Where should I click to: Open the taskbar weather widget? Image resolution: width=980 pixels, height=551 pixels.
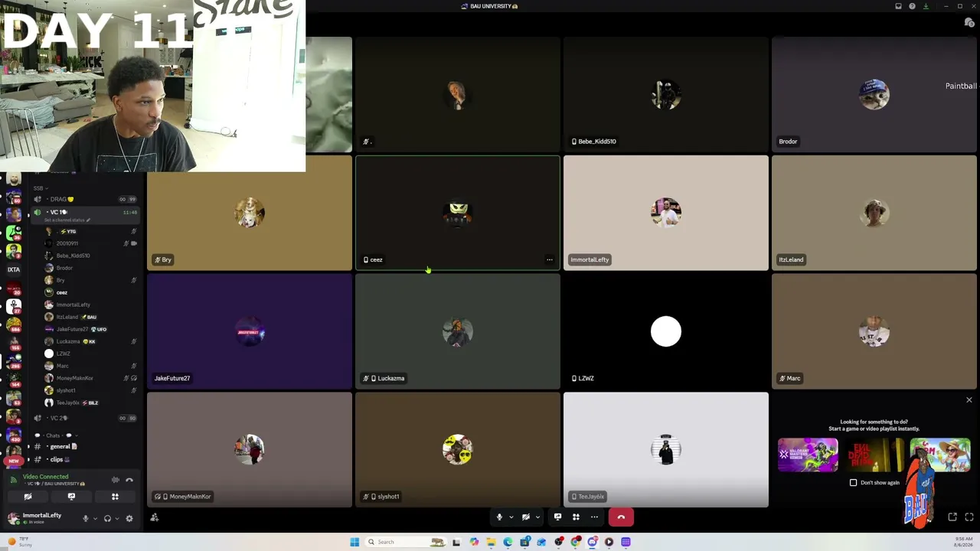point(20,542)
